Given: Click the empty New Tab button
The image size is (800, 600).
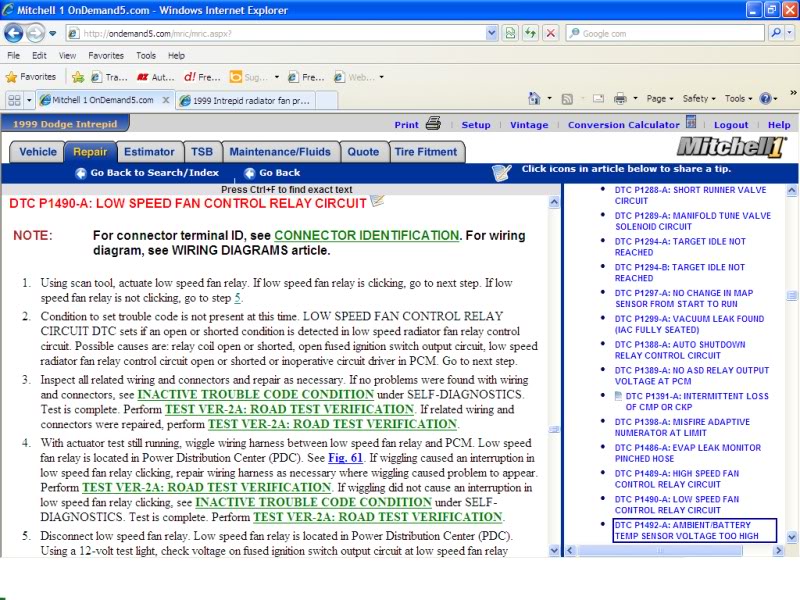Looking at the screenshot, I should 327,100.
